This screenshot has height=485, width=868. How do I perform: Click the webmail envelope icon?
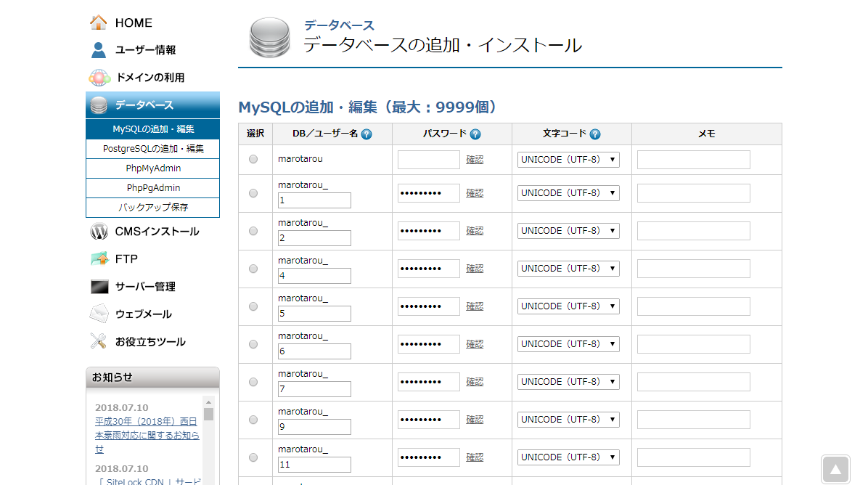[99, 314]
